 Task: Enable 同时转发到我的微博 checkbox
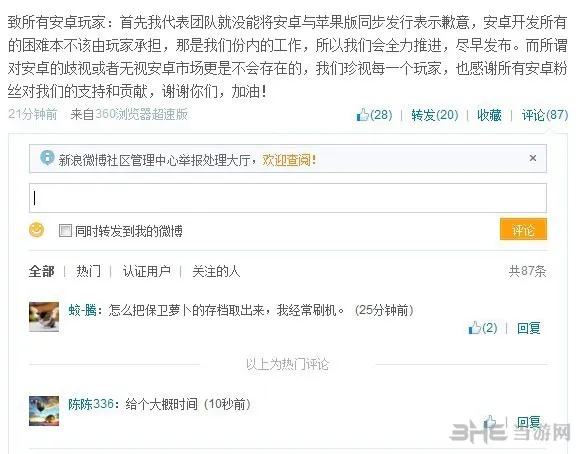(65, 231)
